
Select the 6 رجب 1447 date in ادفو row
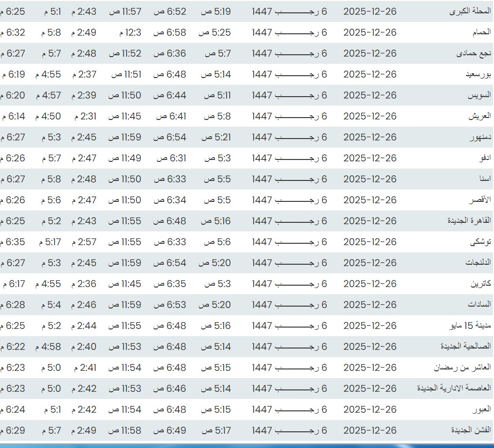289,159
